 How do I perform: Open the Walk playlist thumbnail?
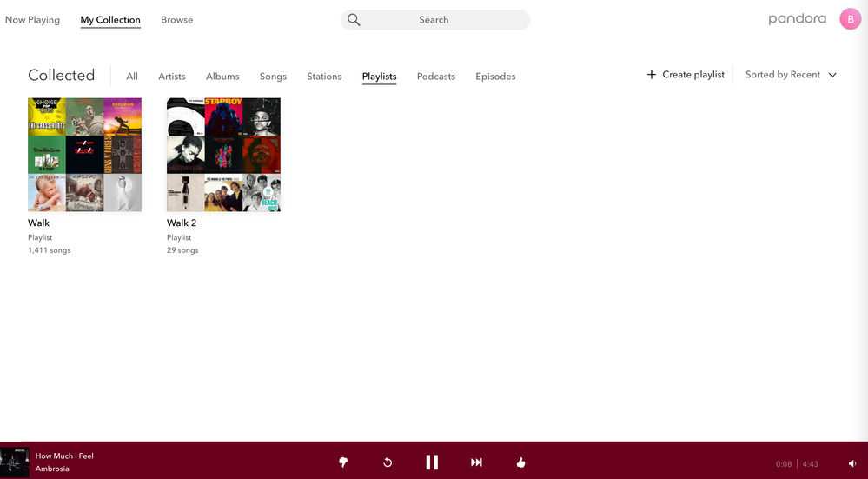tap(84, 155)
